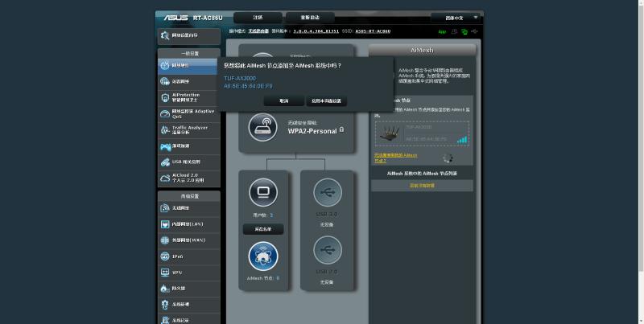Image resolution: width=644 pixels, height=324 pixels.
Task: Click the Reboot (重新启动) button
Action: [x=310, y=18]
